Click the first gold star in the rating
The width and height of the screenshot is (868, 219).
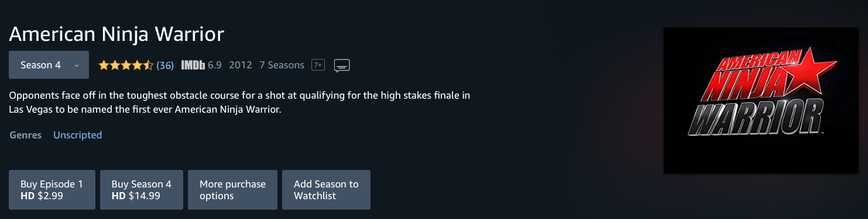pos(104,65)
